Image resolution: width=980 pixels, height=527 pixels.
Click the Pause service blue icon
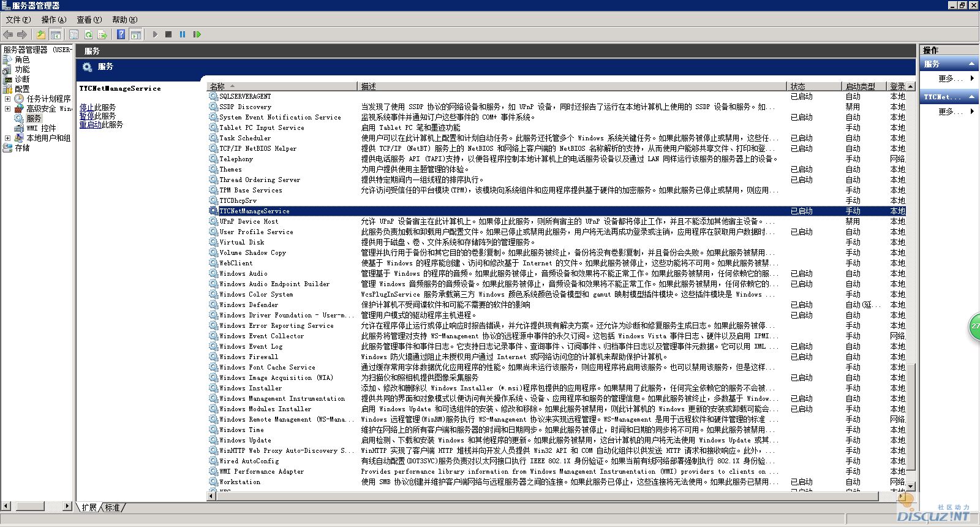[x=183, y=34]
